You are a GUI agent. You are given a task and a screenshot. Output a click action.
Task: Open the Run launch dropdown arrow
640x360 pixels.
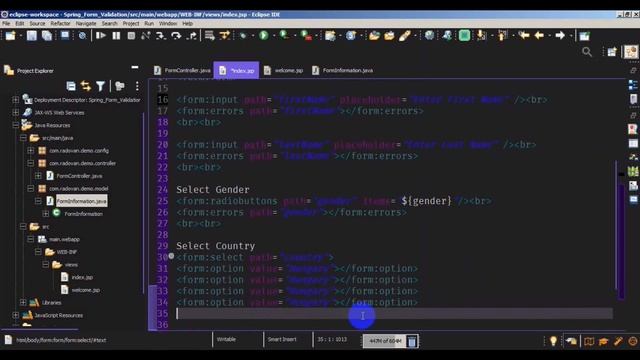coord(273,36)
